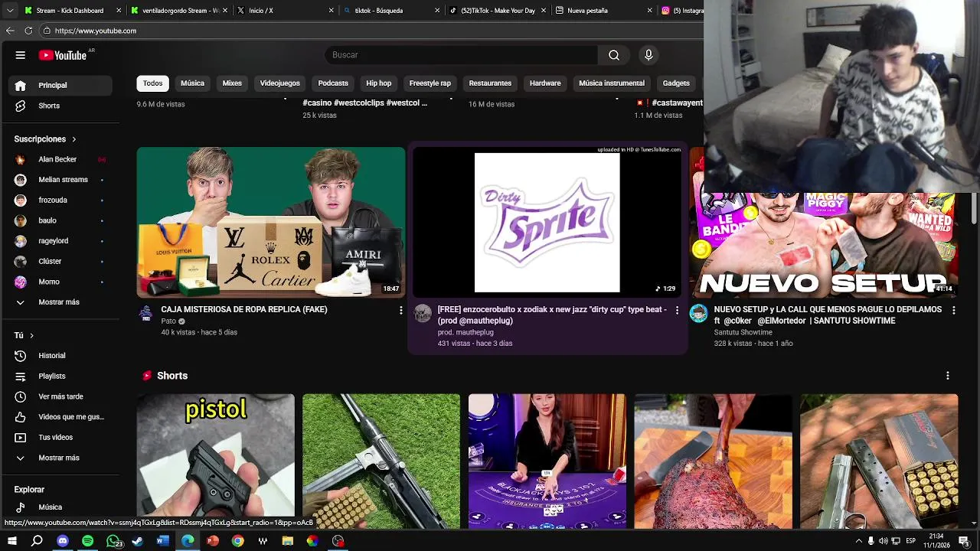Viewport: 980px width, 551px height.
Task: Open the YouTube hamburger guide menu
Action: click(x=21, y=55)
